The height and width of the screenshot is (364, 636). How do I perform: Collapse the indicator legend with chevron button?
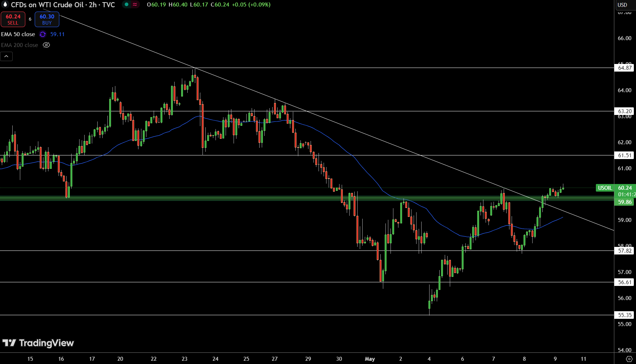(7, 56)
